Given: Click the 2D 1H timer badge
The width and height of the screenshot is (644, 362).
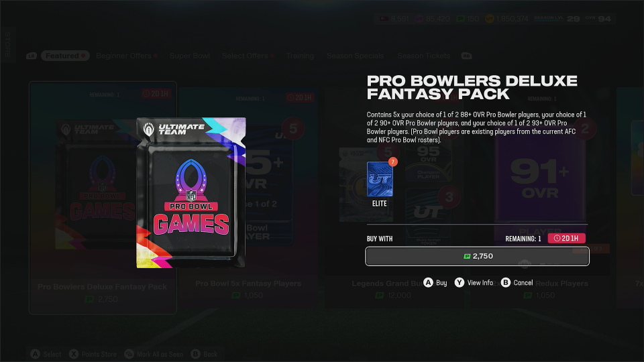Looking at the screenshot, I should (x=566, y=239).
